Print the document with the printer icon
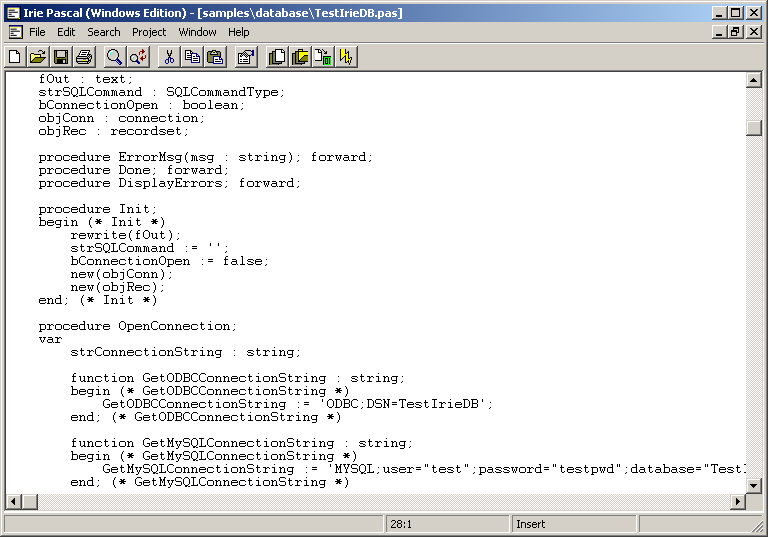This screenshot has width=768, height=537. [x=84, y=57]
